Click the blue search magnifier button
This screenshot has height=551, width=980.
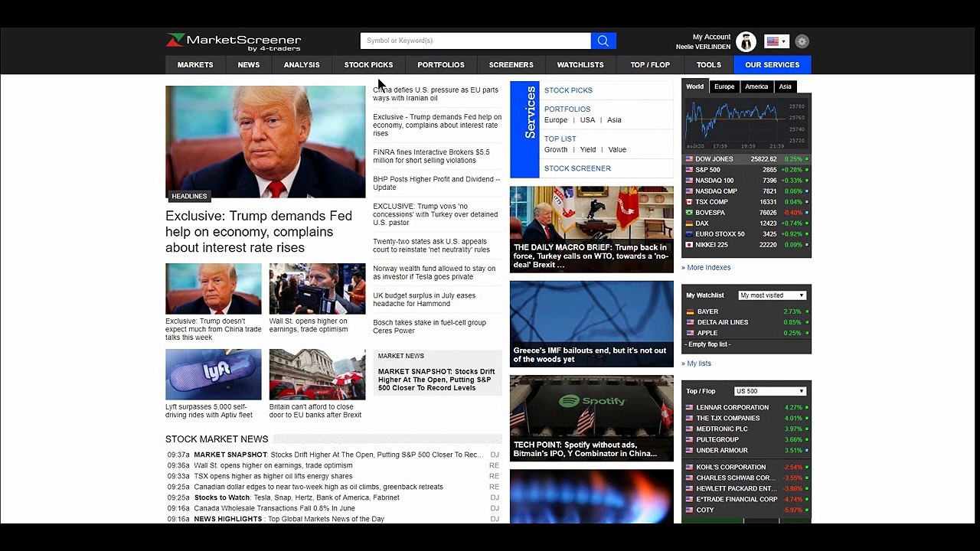pos(603,41)
